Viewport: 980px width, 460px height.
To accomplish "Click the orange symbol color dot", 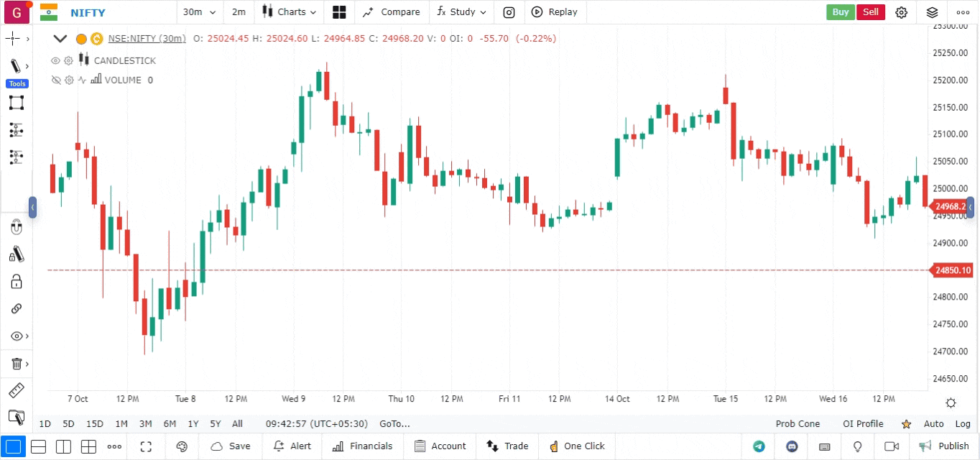I will 81,39.
